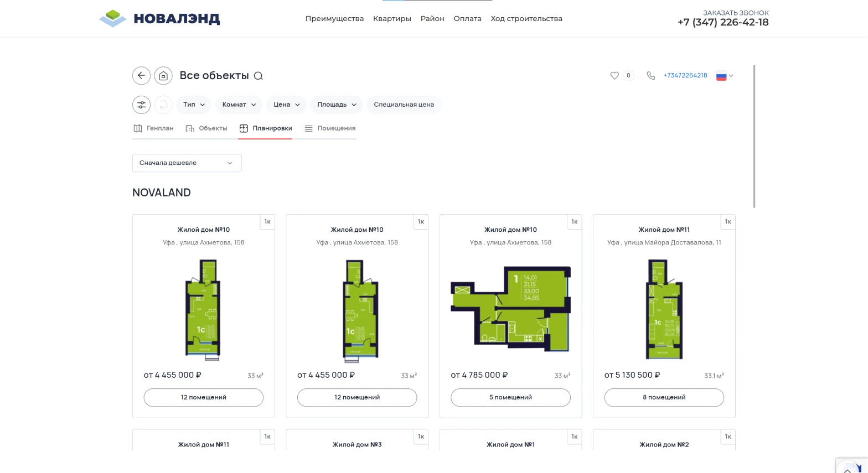
Task: Click the Все объекты heading
Action: [214, 75]
